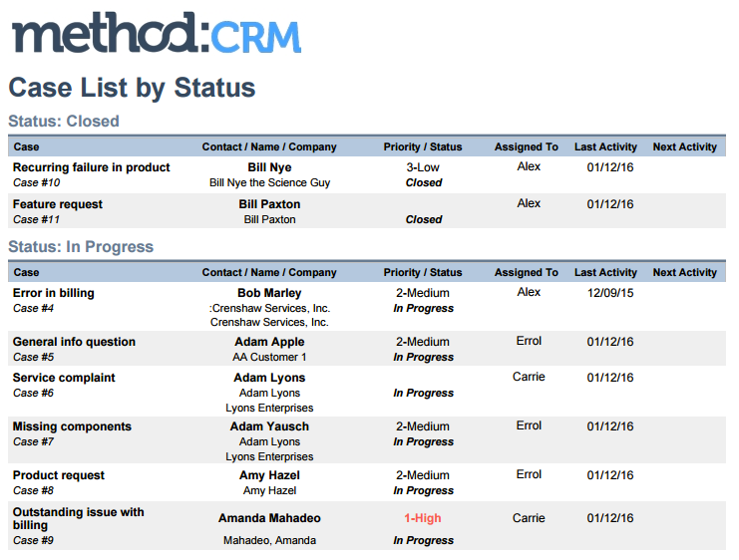739x560 pixels.
Task: Select the Product request case
Action: pyautogui.click(x=59, y=475)
